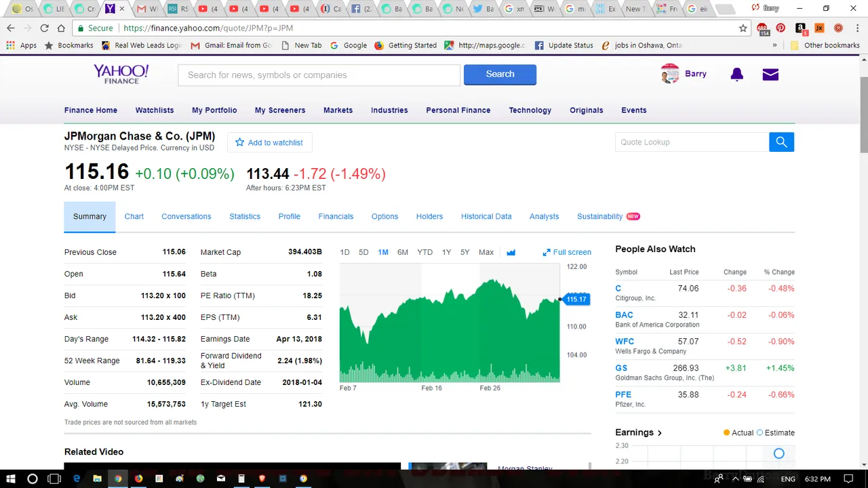Screen dimensions: 868x488
Task: Open the browser home page
Action: pos(61,28)
